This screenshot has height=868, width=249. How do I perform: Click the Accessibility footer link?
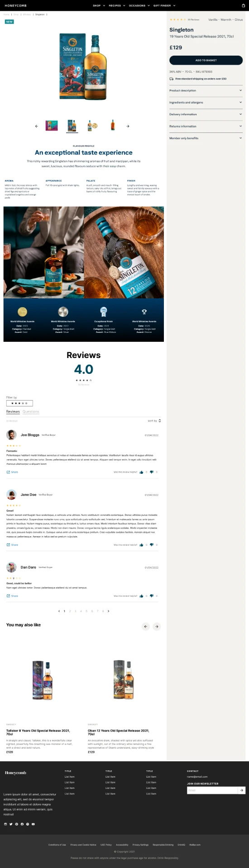pyautogui.click(x=122, y=844)
